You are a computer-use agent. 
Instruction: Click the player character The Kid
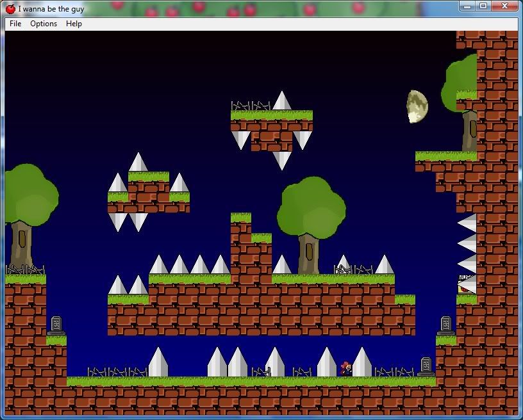click(347, 369)
